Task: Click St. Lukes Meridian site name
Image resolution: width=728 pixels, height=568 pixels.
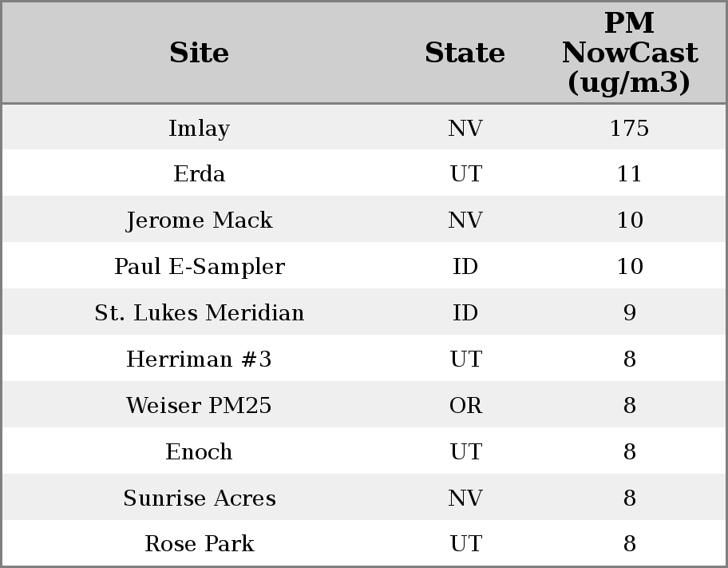Action: pyautogui.click(x=199, y=312)
